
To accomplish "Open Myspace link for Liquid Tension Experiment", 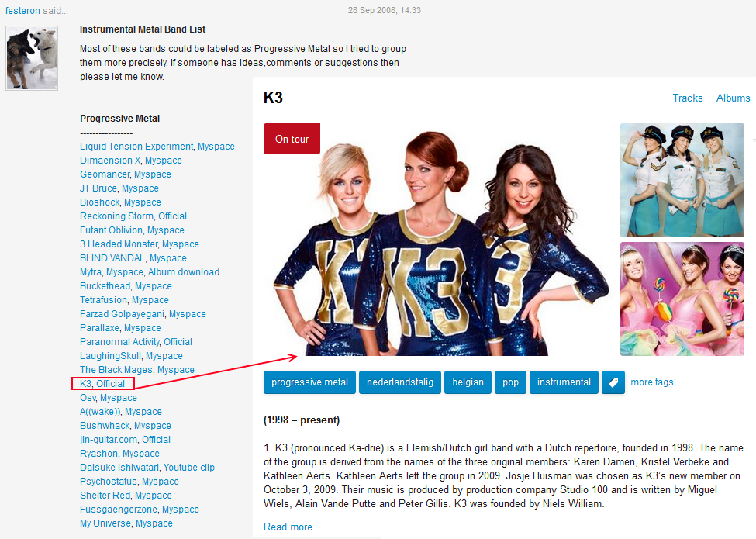I will (x=216, y=146).
